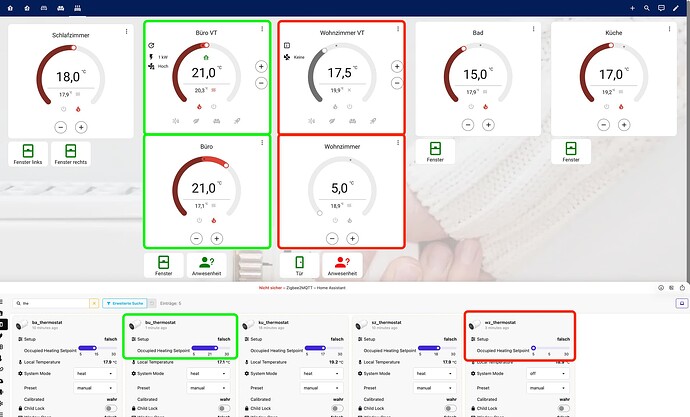Click the pencil edit dashboard icon
This screenshot has height=417, width=690.
[x=677, y=8]
